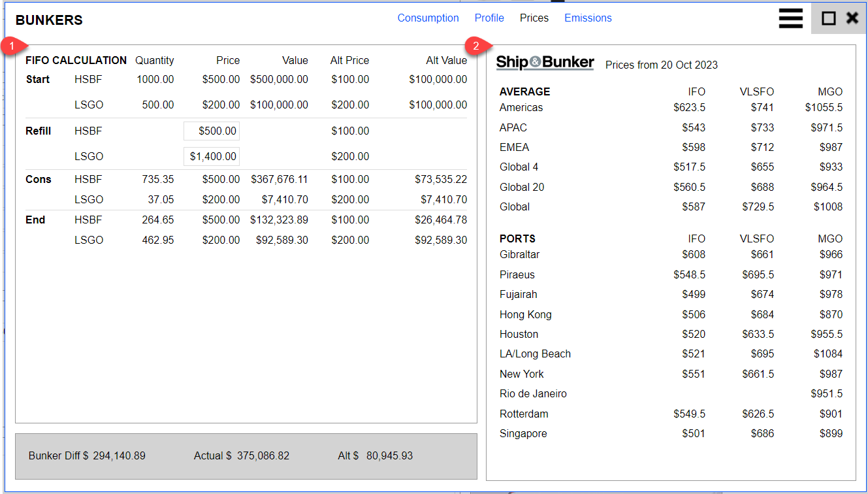Open the Profile tab
Image resolution: width=868 pixels, height=494 pixels.
[489, 18]
